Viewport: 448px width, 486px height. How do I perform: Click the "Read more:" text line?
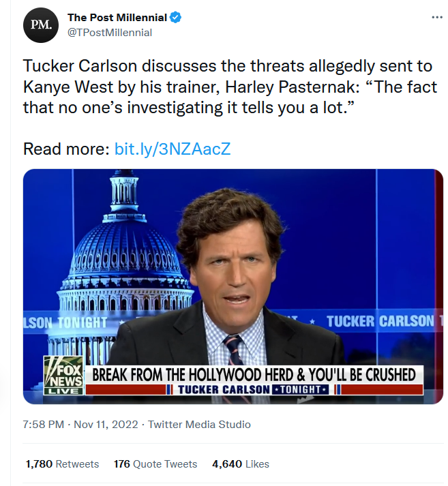point(66,149)
